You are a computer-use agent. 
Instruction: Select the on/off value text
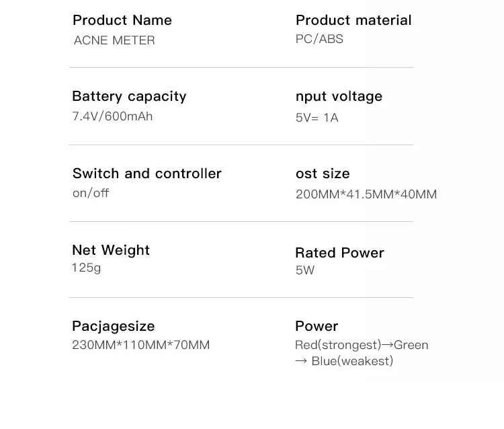(91, 193)
